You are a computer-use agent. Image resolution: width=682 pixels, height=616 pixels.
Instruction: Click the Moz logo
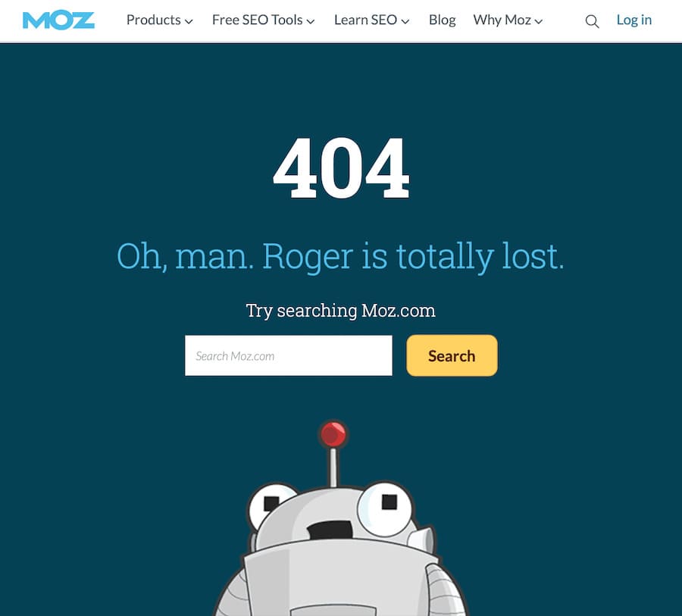coord(58,20)
